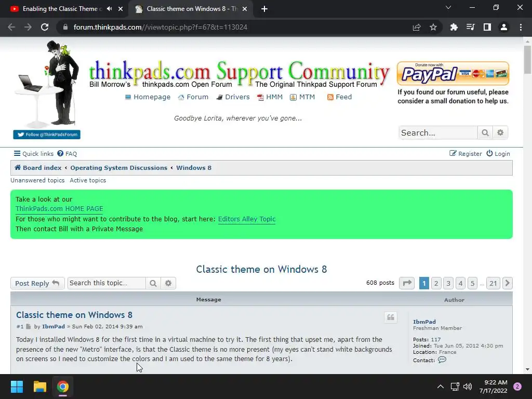This screenshot has width=532, height=399.
Task: Go back with the browser back arrow
Action: [11, 27]
